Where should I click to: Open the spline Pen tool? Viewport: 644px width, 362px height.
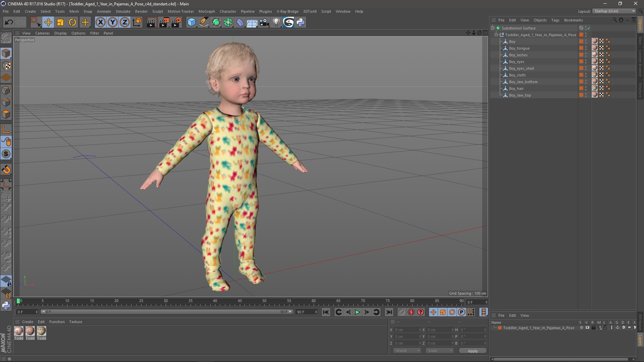[x=204, y=22]
